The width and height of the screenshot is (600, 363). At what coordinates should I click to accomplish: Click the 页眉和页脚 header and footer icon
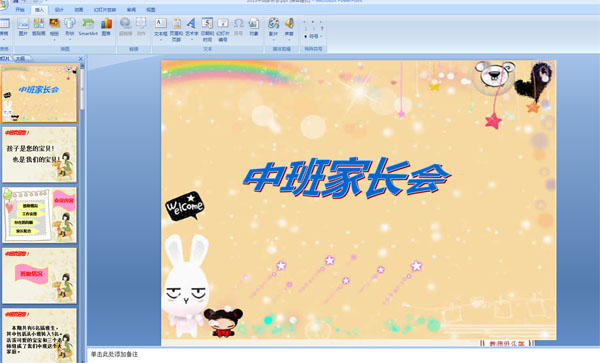(x=176, y=29)
